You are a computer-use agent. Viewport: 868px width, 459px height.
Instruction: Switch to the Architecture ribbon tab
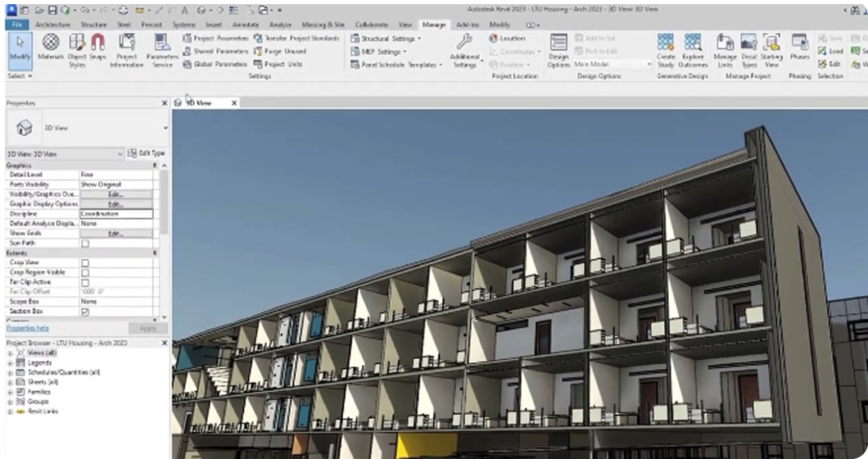(53, 25)
